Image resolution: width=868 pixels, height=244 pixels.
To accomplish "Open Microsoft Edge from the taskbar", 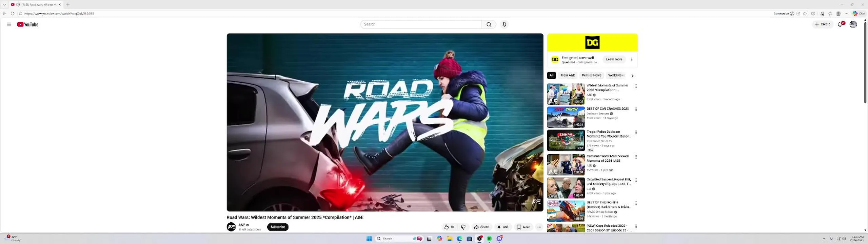I will click(459, 239).
